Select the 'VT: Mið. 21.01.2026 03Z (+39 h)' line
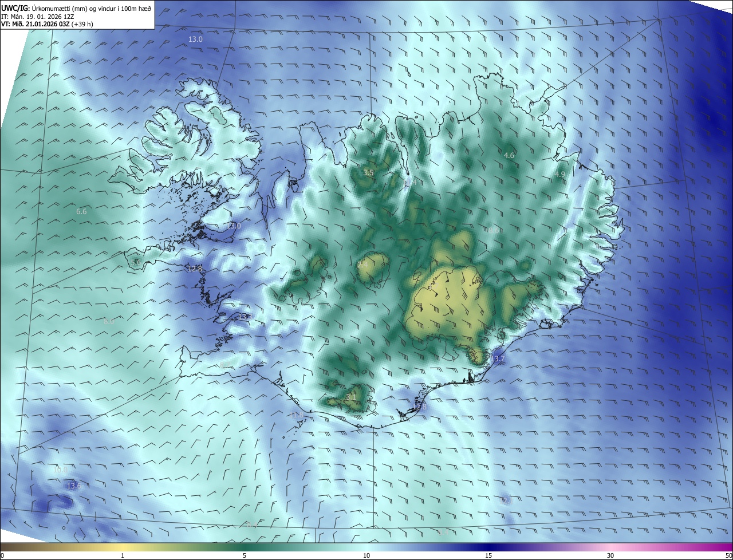 47,25
